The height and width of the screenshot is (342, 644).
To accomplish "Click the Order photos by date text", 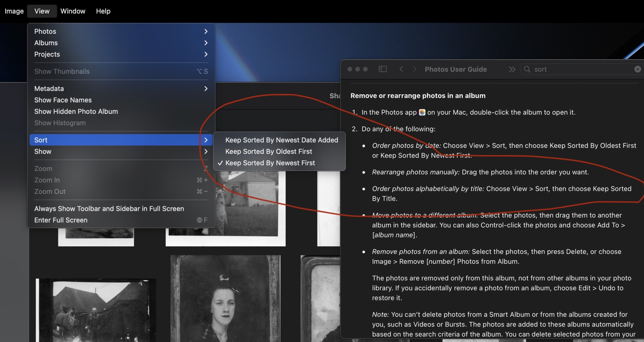I will [x=406, y=146].
